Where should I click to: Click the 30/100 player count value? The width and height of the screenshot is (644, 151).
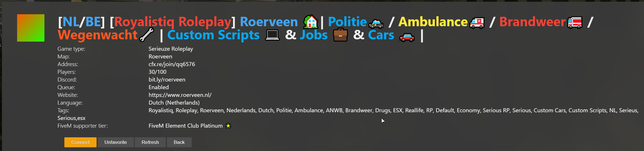pyautogui.click(x=158, y=72)
